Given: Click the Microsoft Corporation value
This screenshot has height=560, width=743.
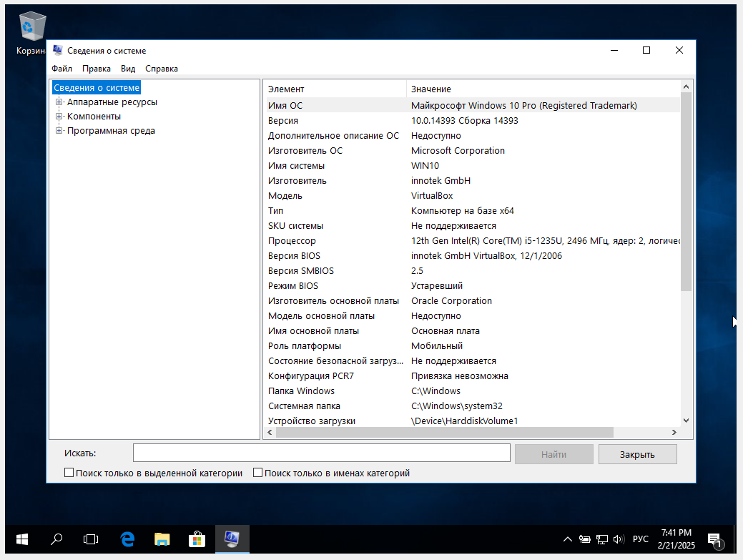Looking at the screenshot, I should (x=458, y=151).
